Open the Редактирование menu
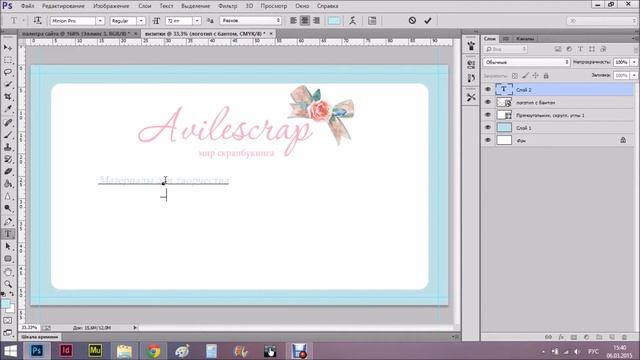The image size is (640, 360). [63, 6]
